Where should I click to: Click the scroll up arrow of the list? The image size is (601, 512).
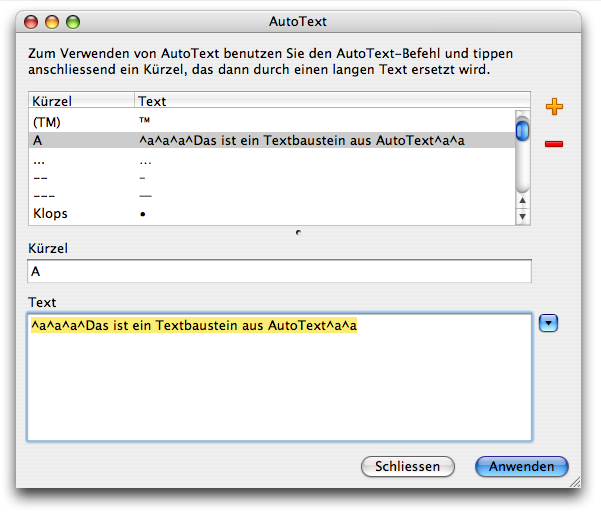(522, 202)
